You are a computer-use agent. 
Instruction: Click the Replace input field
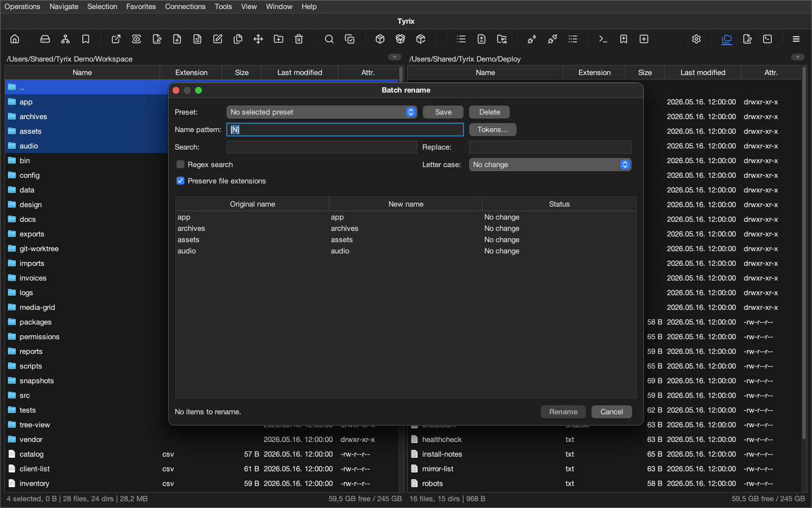coord(550,147)
